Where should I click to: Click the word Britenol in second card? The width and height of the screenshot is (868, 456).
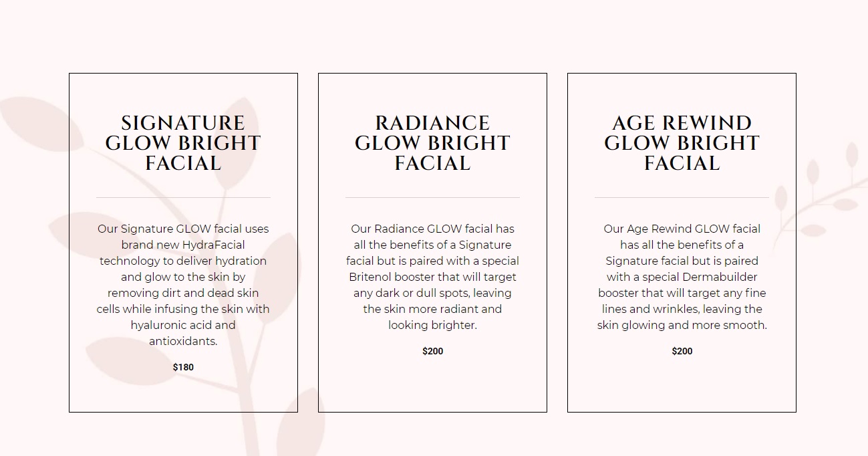[x=370, y=277]
